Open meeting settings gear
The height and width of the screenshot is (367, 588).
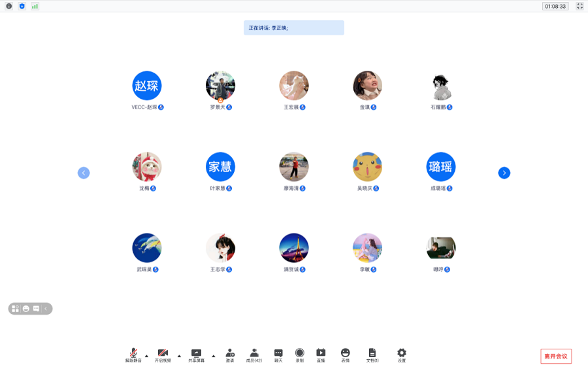(x=402, y=355)
